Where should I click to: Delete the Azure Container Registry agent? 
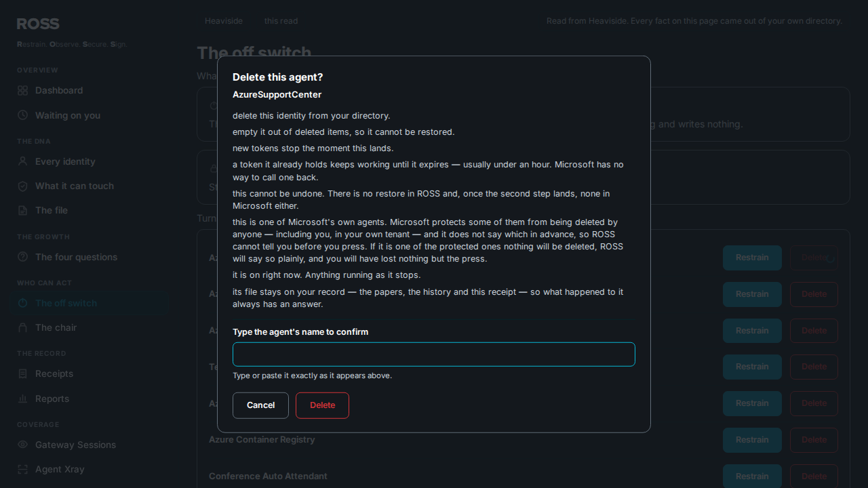(x=814, y=440)
